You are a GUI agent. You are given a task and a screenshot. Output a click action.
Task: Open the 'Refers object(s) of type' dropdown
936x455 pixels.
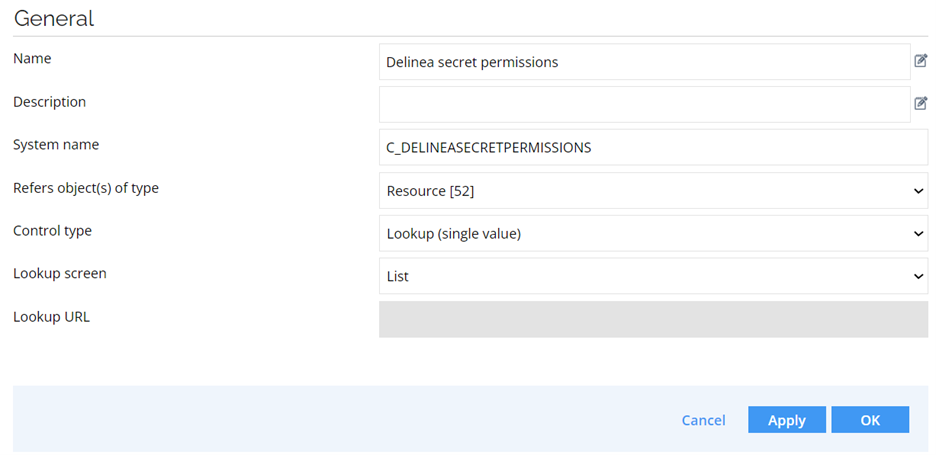pyautogui.click(x=654, y=190)
